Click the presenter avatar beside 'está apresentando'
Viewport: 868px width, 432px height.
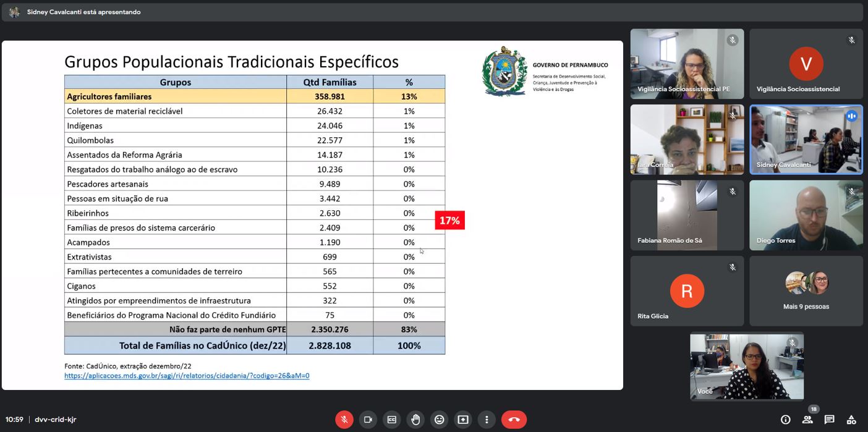point(14,12)
